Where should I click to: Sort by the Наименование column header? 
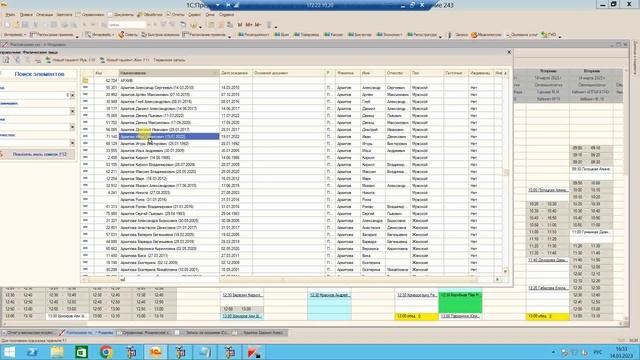(x=169, y=73)
